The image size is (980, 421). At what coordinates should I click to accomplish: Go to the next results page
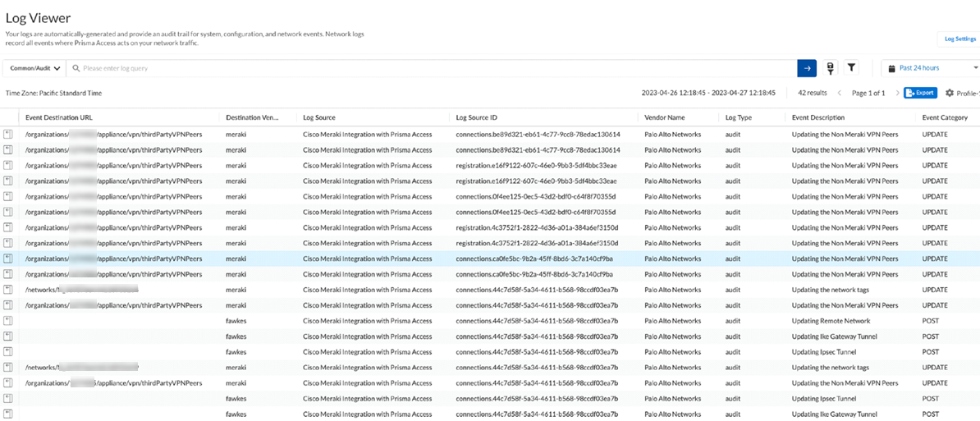click(896, 94)
